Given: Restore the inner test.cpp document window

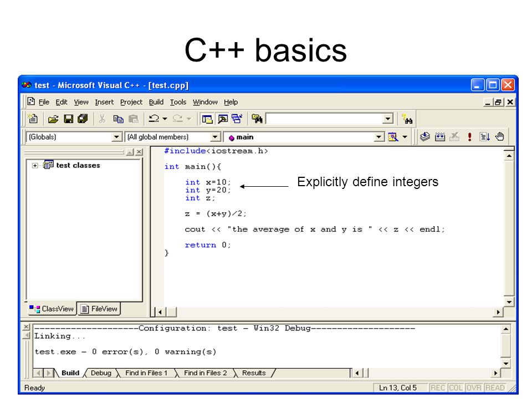Looking at the screenshot, I should [498, 102].
